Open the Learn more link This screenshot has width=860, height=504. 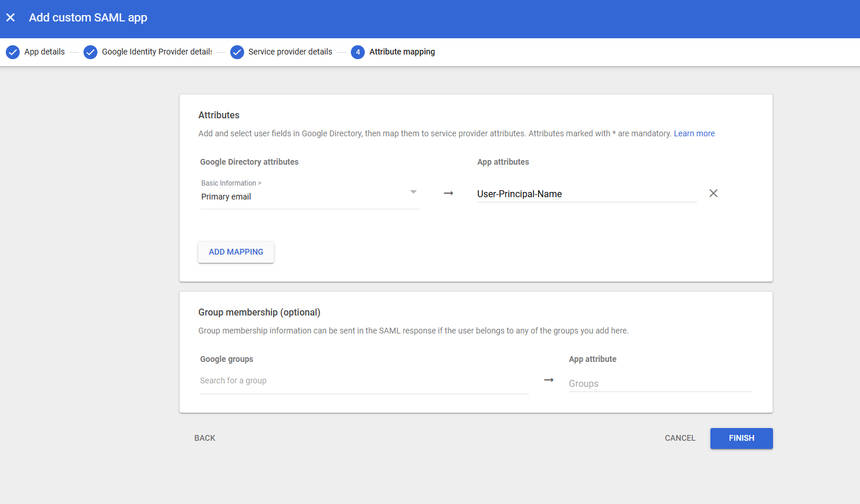pyautogui.click(x=694, y=133)
